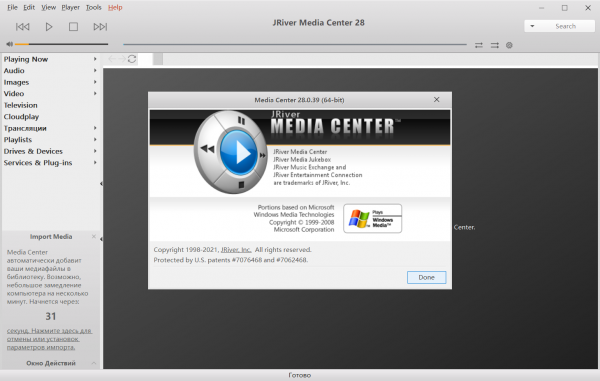The image size is (600, 381).
Task: Mute audio via the speaker icon
Action: (x=10, y=44)
